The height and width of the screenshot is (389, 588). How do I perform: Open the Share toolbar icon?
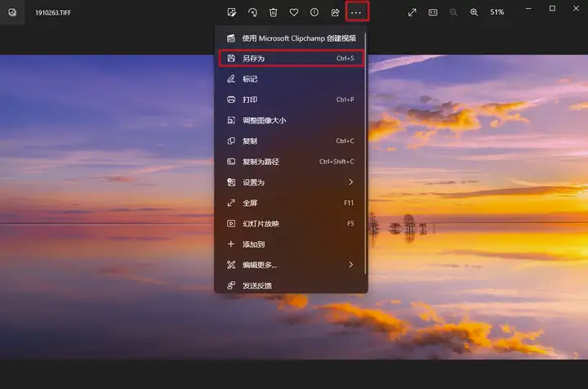point(336,12)
